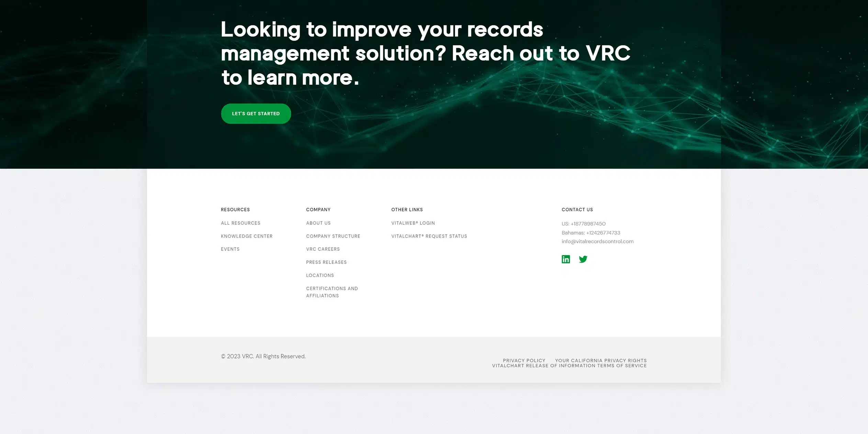Open Your California Privacy Rights page
Image resolution: width=868 pixels, height=434 pixels.
pyautogui.click(x=601, y=360)
